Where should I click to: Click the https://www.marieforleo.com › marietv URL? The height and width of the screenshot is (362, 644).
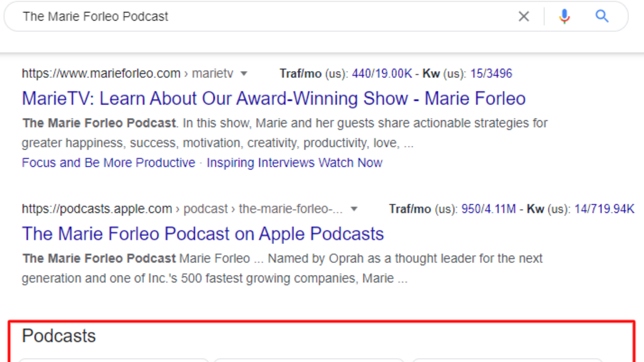(128, 74)
